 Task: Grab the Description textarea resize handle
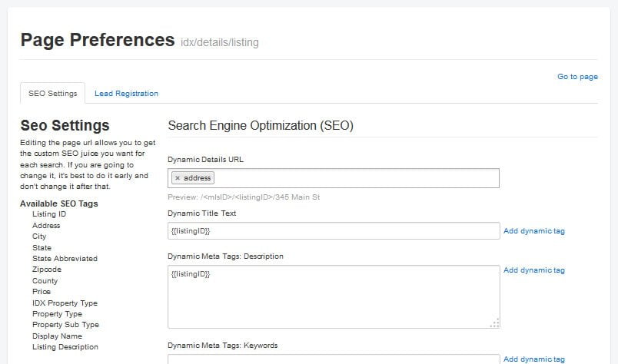[x=495, y=323]
